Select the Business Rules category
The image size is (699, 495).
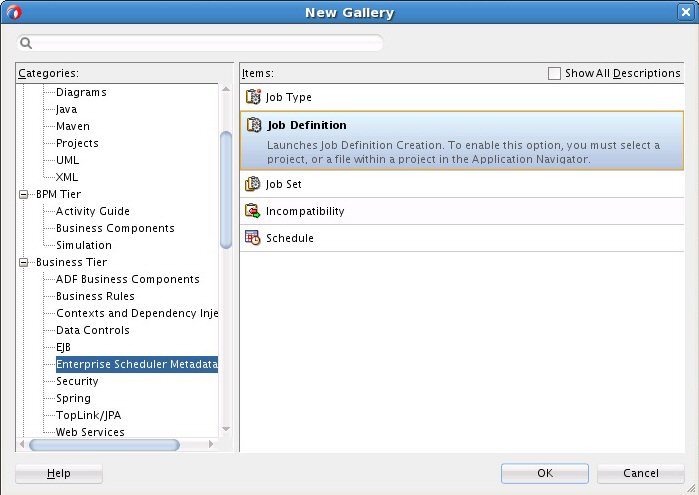95,296
